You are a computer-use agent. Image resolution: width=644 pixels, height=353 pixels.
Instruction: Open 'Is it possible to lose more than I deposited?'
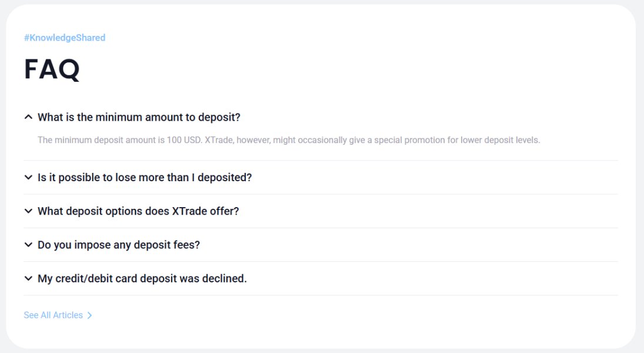145,177
